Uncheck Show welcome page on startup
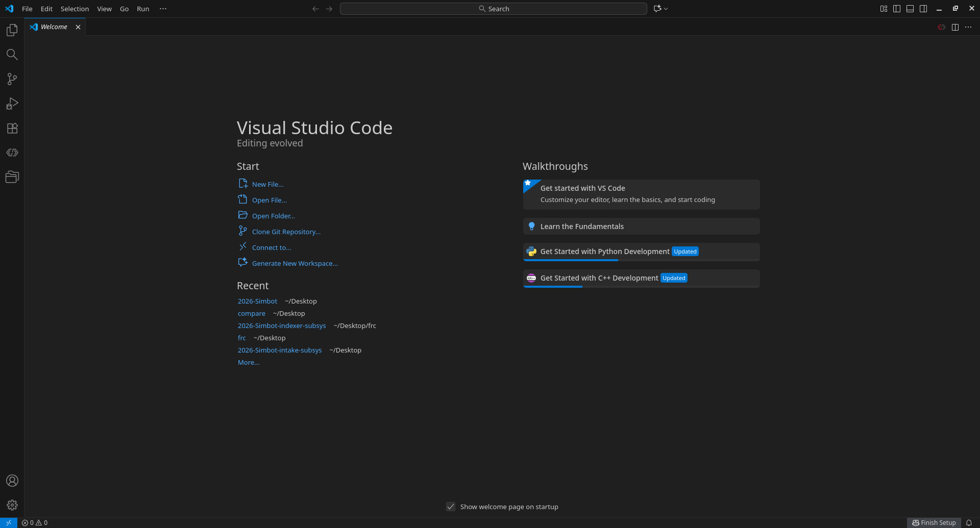Image resolution: width=980 pixels, height=528 pixels. [451, 507]
